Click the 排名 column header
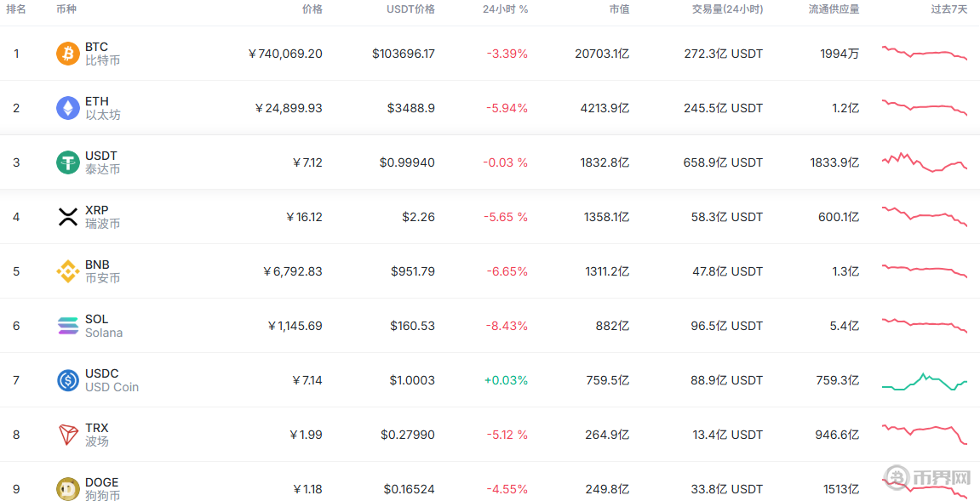Viewport: 980px width, 501px height. (x=16, y=9)
